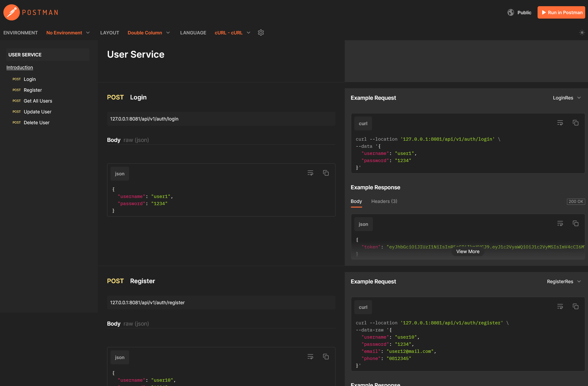
Task: Go to Register request in sidebar
Action: tap(33, 90)
